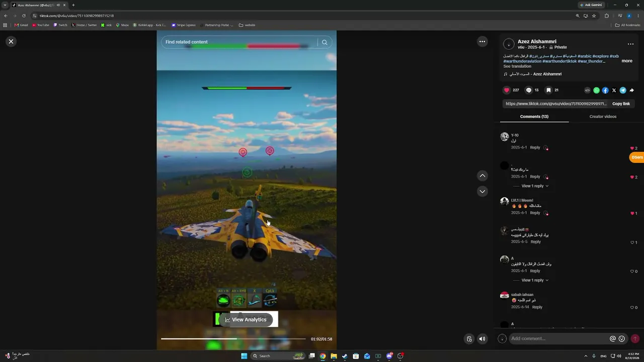The image size is (644, 362).
Task: Post comment with the red arrow button
Action: pos(635,339)
